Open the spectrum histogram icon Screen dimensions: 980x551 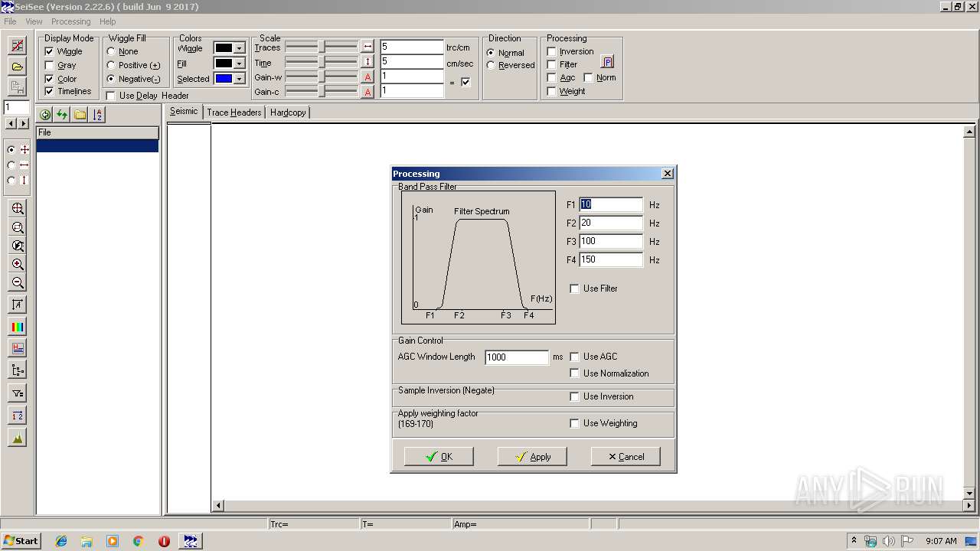tap(18, 438)
